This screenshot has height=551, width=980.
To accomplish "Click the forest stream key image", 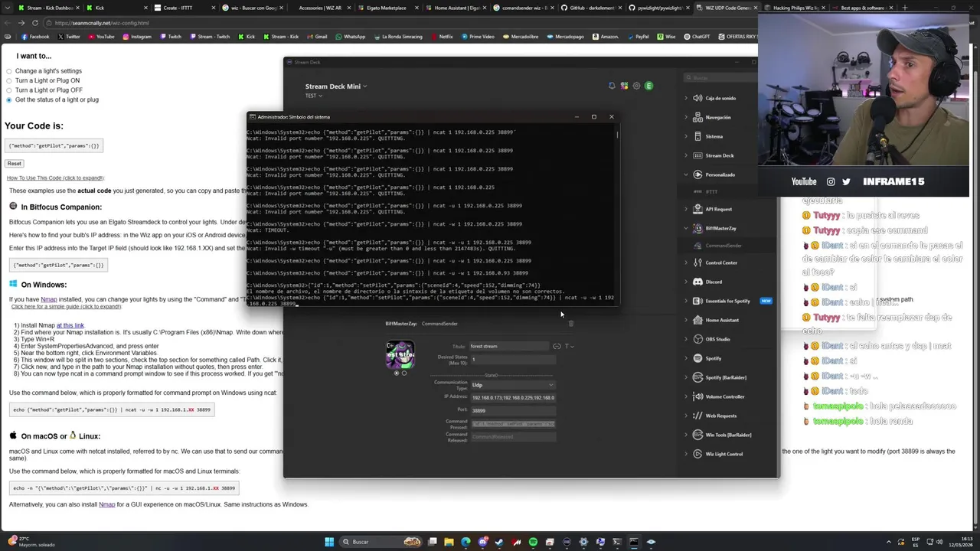I will coord(400,354).
